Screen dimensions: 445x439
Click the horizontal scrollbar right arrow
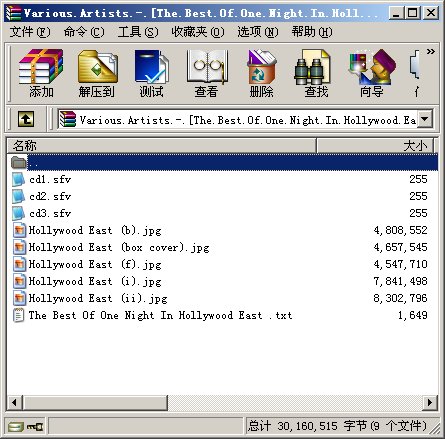tap(430, 403)
